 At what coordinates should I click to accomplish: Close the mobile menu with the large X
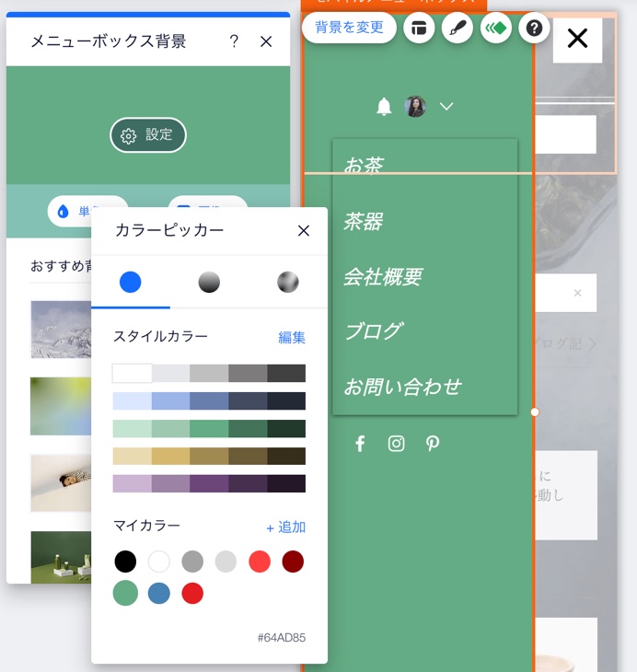click(x=577, y=38)
